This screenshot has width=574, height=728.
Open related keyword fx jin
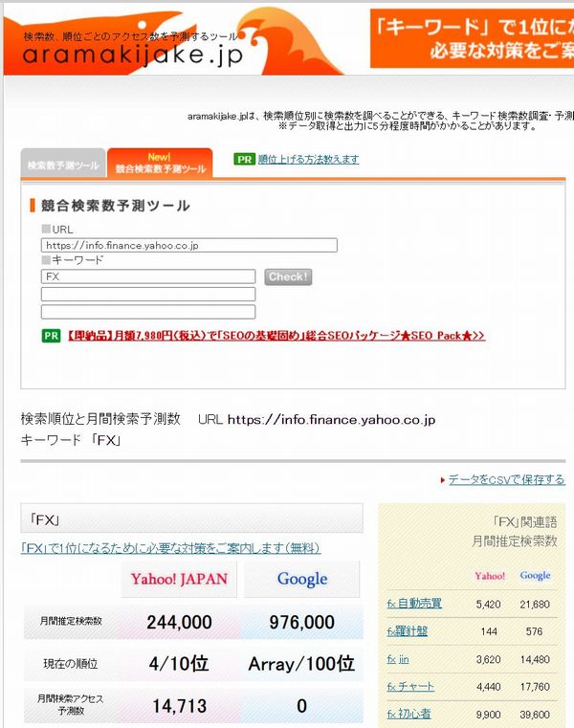(398, 659)
